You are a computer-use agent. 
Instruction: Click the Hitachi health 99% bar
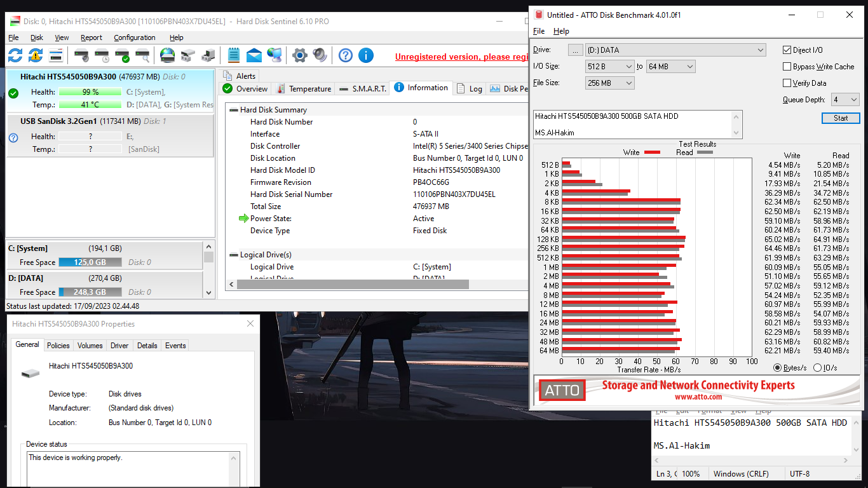point(90,92)
